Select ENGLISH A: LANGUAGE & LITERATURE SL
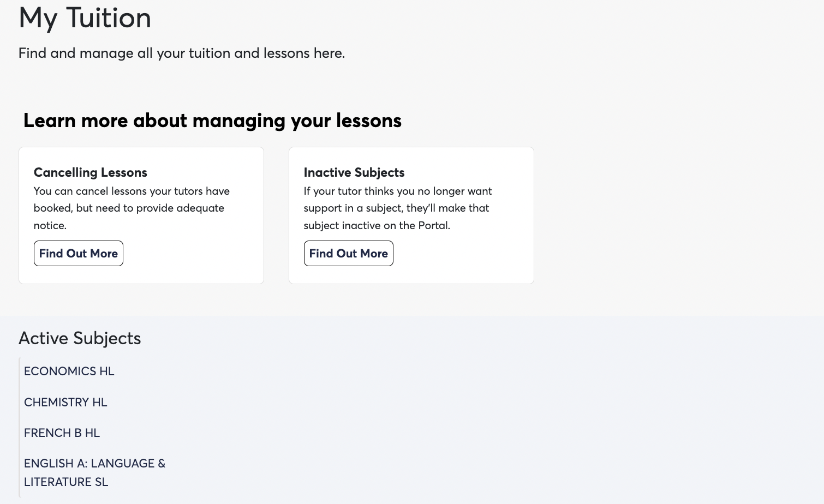824x504 pixels. (x=94, y=464)
